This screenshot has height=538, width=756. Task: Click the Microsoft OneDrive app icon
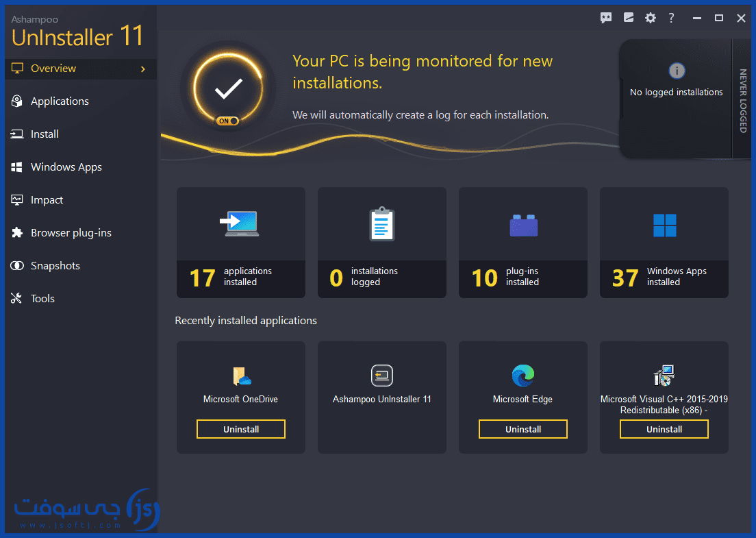click(x=242, y=376)
